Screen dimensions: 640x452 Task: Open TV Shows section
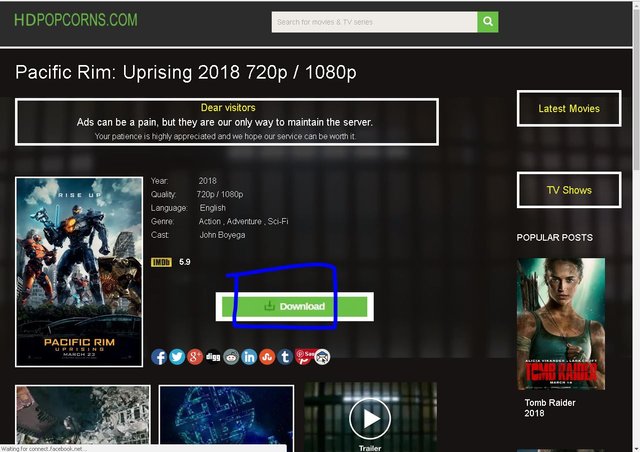[569, 190]
